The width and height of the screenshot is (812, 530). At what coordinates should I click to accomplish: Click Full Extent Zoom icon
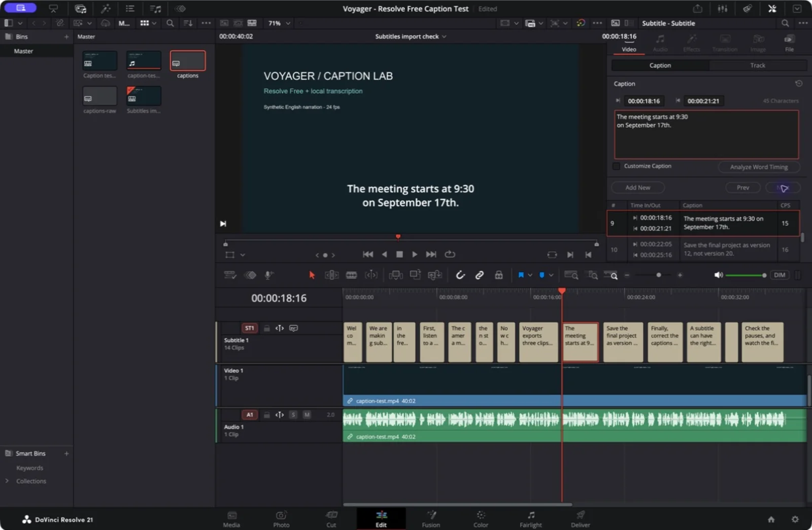pyautogui.click(x=571, y=275)
